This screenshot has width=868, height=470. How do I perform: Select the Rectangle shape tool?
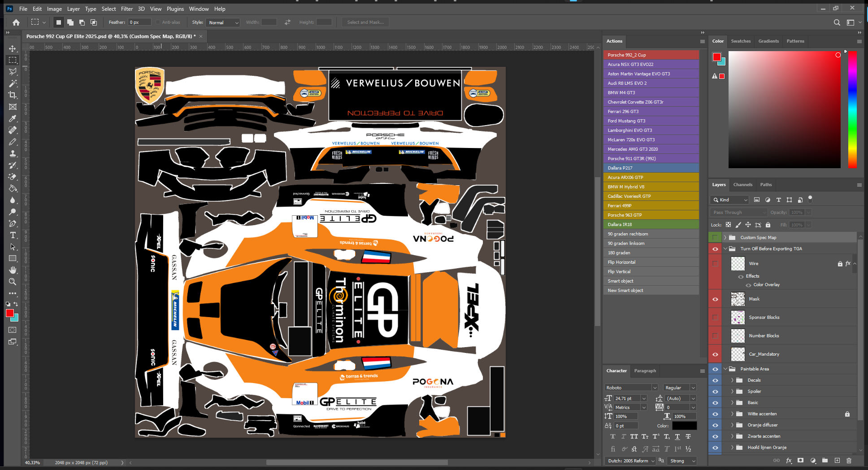point(13,258)
